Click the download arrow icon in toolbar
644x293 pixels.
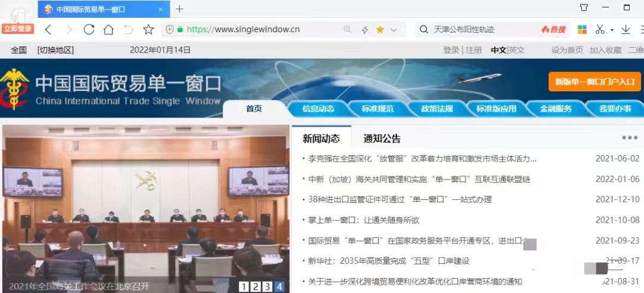(x=626, y=30)
